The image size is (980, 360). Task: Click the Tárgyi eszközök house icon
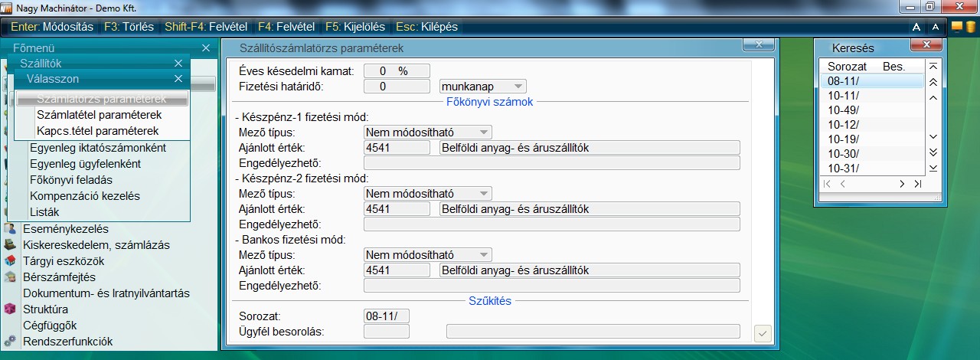click(x=10, y=261)
